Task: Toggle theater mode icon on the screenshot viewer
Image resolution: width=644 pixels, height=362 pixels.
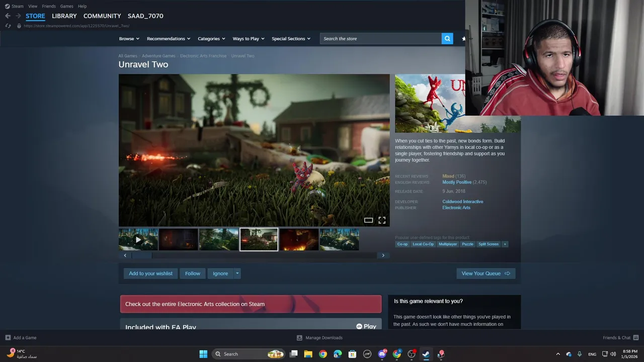Action: tap(368, 220)
